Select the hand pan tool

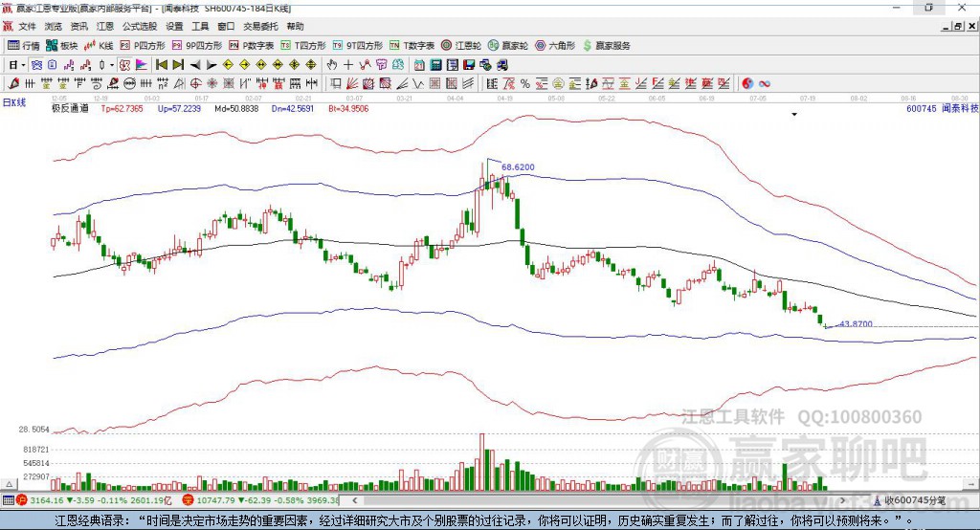point(332,65)
